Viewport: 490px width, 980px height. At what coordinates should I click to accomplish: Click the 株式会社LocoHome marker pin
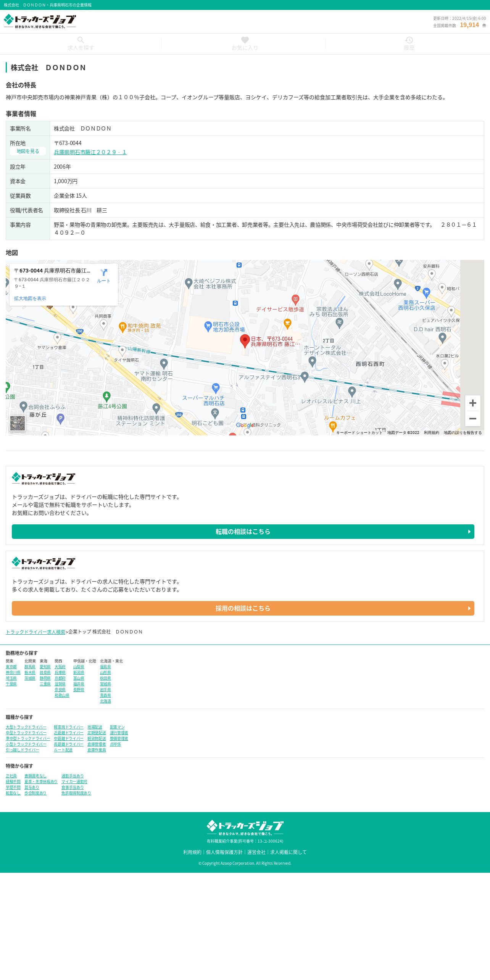click(398, 284)
